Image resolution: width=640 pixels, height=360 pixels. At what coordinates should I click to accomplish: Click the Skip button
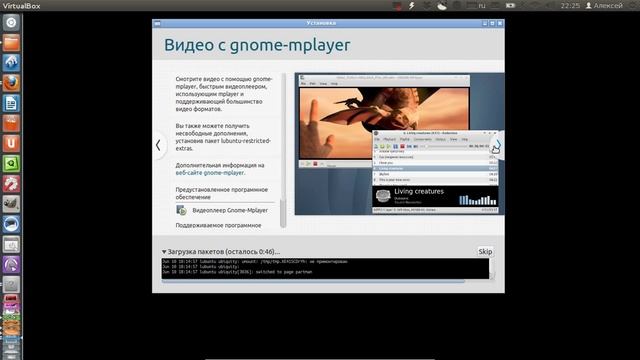click(485, 251)
